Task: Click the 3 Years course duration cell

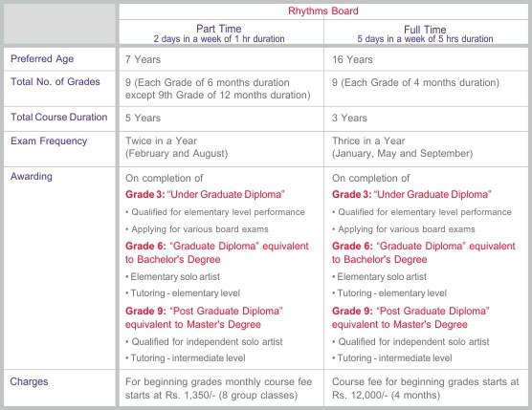Action: (349, 118)
